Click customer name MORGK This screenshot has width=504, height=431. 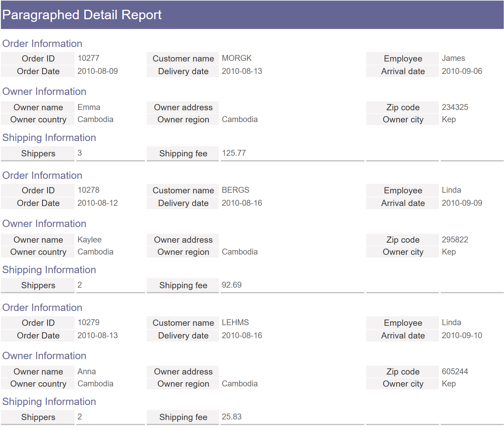(237, 58)
